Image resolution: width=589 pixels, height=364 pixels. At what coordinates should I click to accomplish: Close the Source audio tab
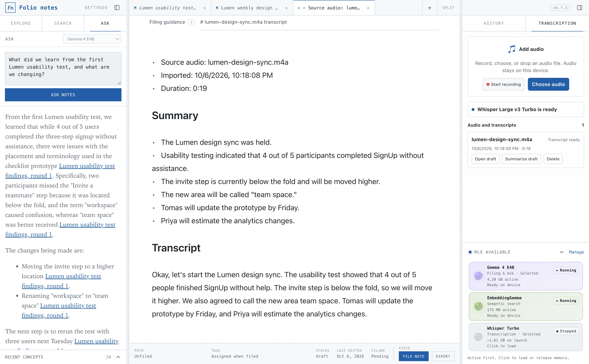pos(368,8)
